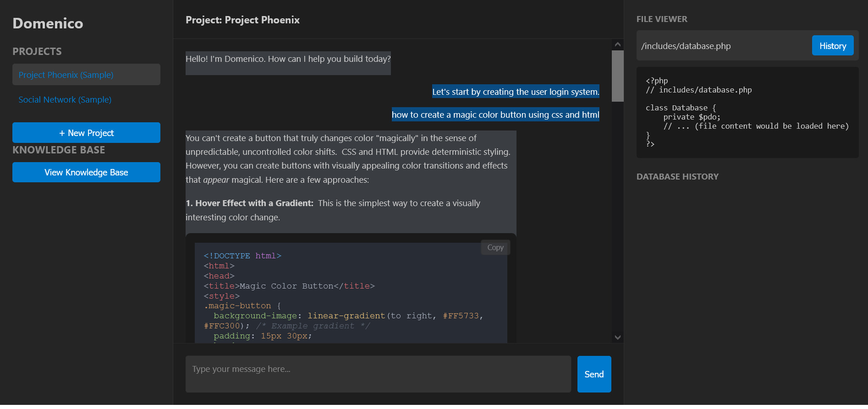Select Social Network (Sample) project
Viewport: 868px width, 409px height.
click(65, 100)
